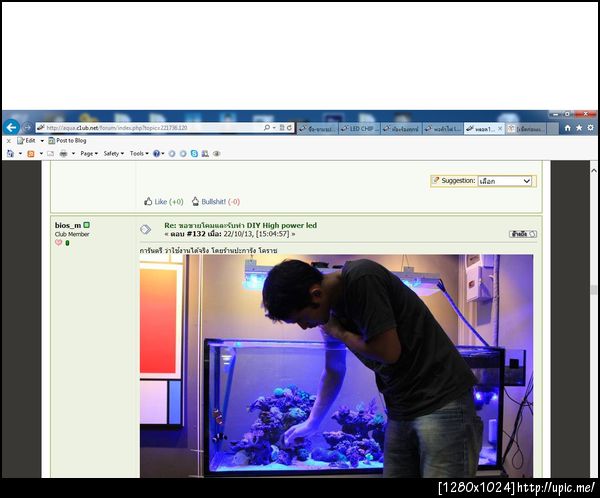600x498 pixels.
Task: Click the scrollbar up arrow
Action: coord(593,170)
